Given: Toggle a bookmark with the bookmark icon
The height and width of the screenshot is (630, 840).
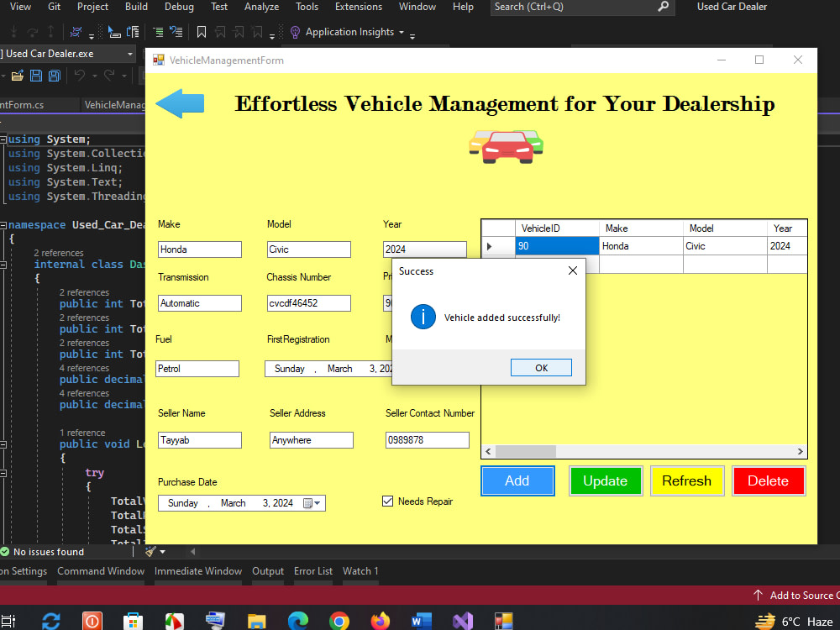Looking at the screenshot, I should pyautogui.click(x=202, y=31).
